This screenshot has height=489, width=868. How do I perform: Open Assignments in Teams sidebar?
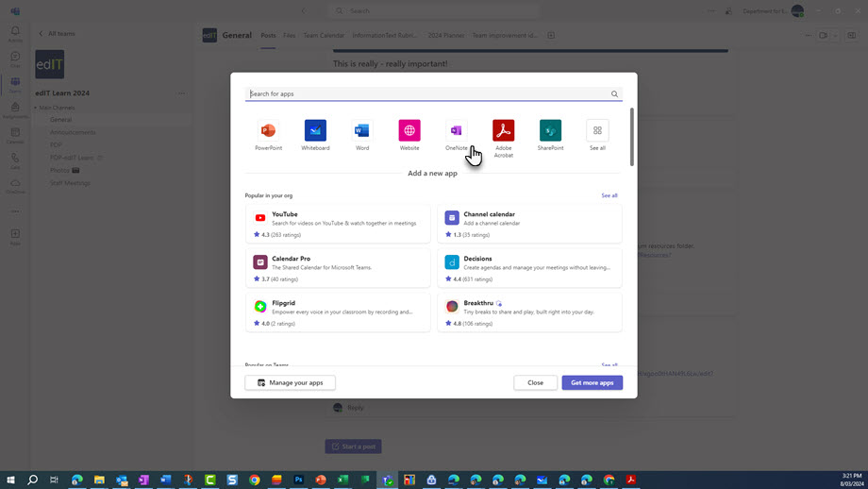(x=15, y=110)
